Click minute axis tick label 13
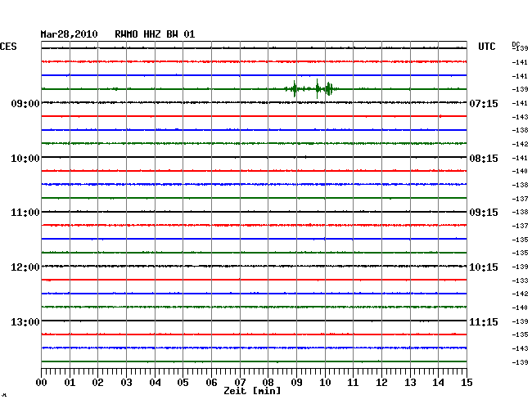This screenshot has width=532, height=404. point(410,382)
